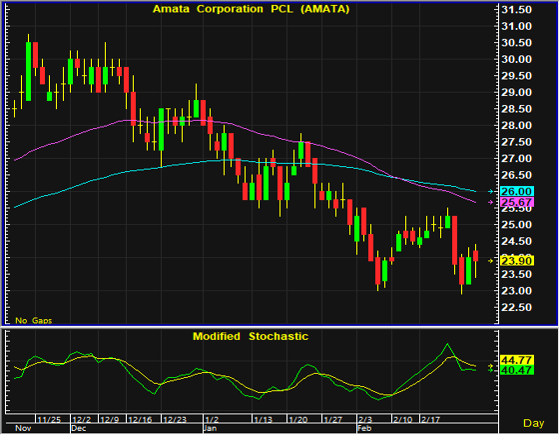The image size is (560, 435).
Task: Click the 12/23 date marker
Action: (175, 420)
